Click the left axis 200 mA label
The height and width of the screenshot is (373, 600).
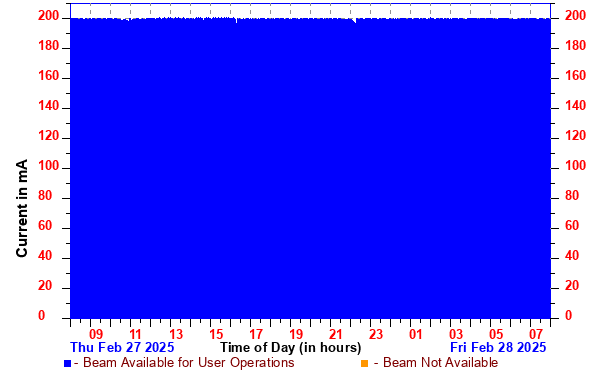click(x=49, y=16)
